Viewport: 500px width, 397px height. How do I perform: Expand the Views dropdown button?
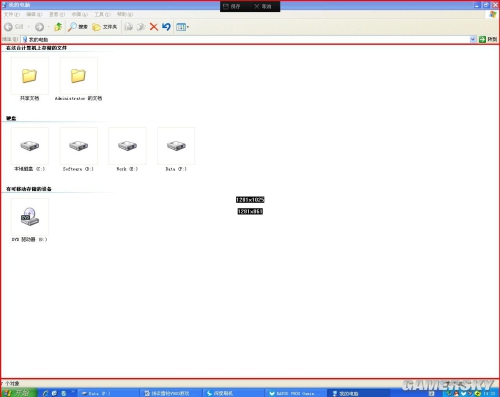coord(182,27)
